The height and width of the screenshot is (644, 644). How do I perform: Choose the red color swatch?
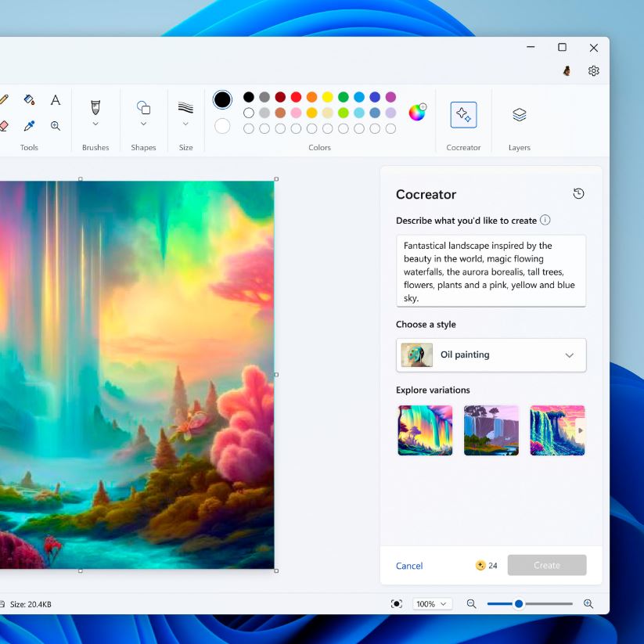tap(296, 97)
